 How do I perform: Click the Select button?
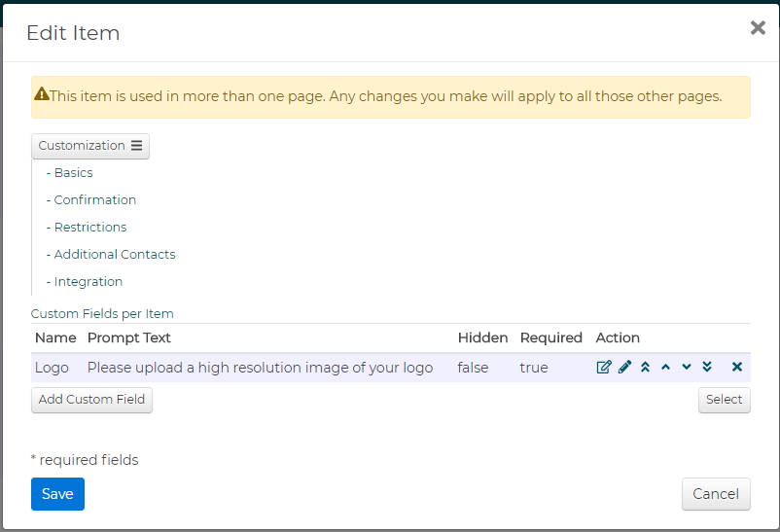725,400
